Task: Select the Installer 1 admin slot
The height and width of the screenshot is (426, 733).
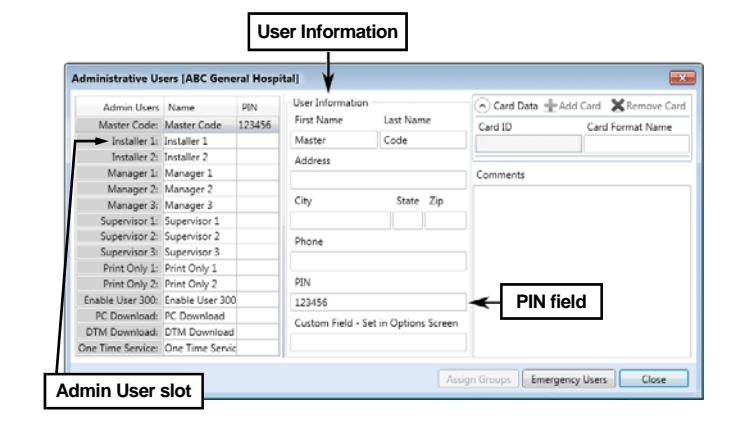Action: coord(177,141)
